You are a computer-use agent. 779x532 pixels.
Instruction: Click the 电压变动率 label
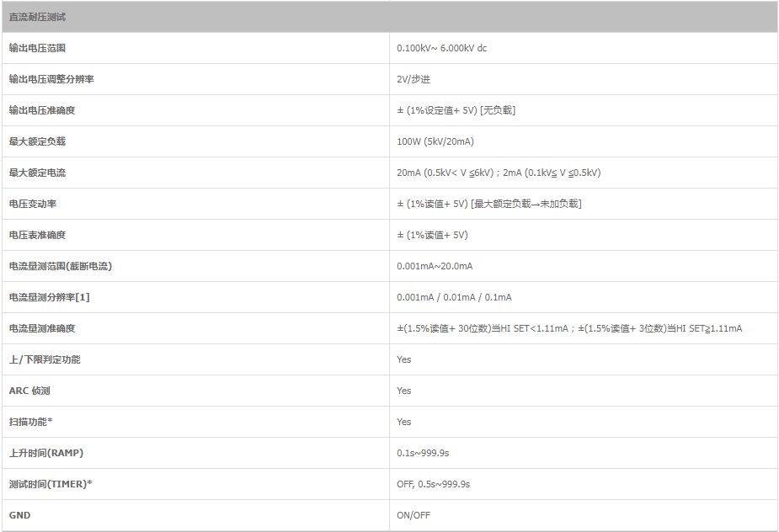tap(32, 204)
